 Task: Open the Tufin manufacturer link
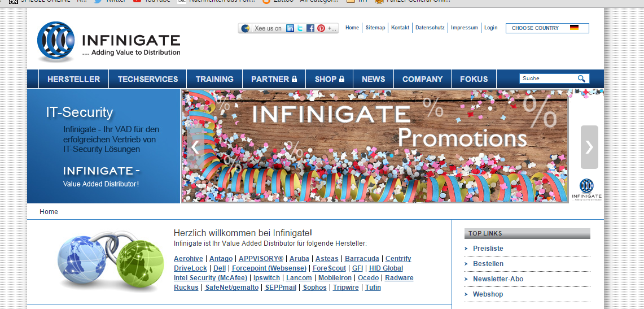tap(373, 288)
